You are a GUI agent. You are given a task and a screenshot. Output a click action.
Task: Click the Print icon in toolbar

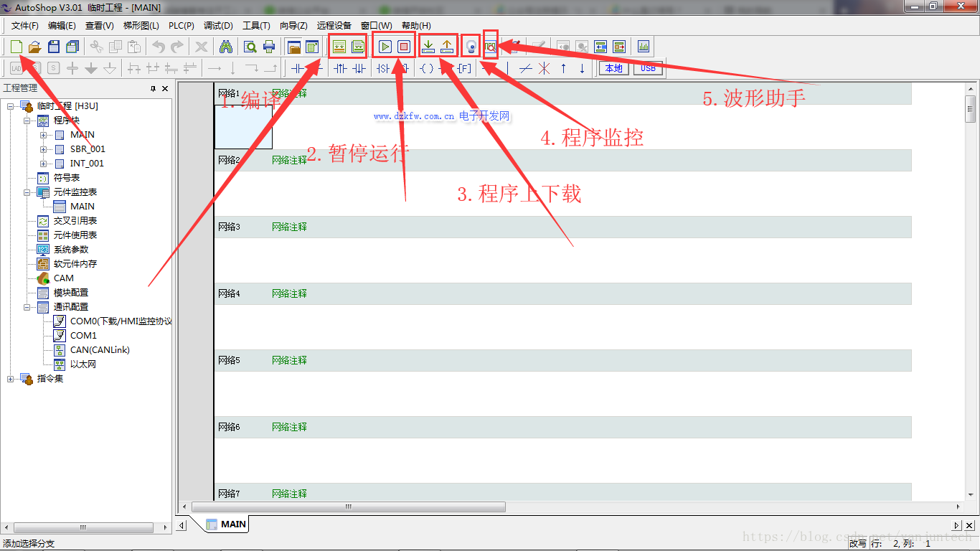click(269, 47)
